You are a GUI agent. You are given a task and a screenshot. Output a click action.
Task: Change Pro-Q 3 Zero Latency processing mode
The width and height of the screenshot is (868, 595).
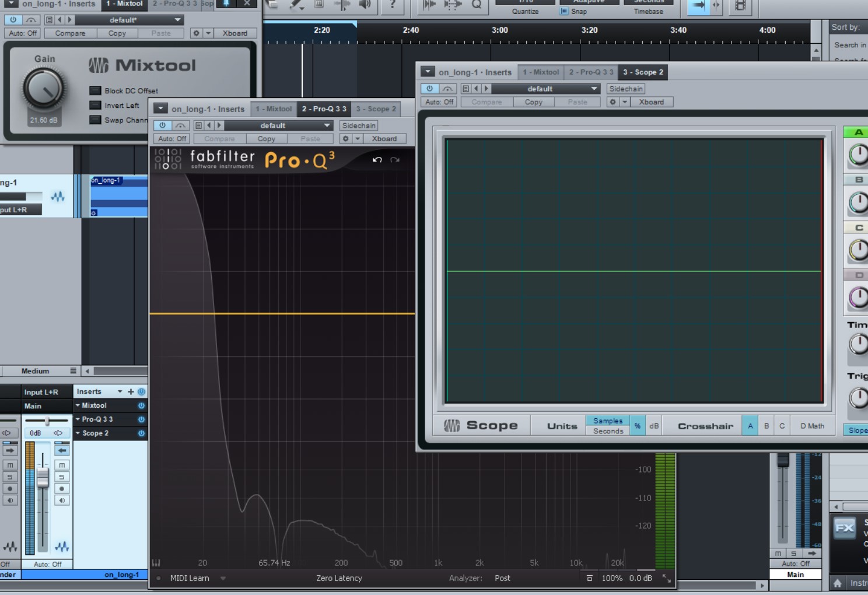point(339,578)
